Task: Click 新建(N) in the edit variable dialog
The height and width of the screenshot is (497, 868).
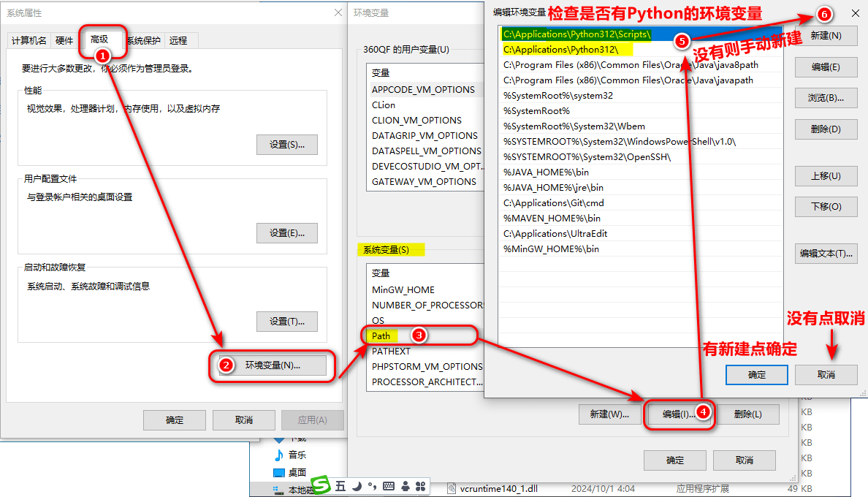Action: (x=826, y=36)
